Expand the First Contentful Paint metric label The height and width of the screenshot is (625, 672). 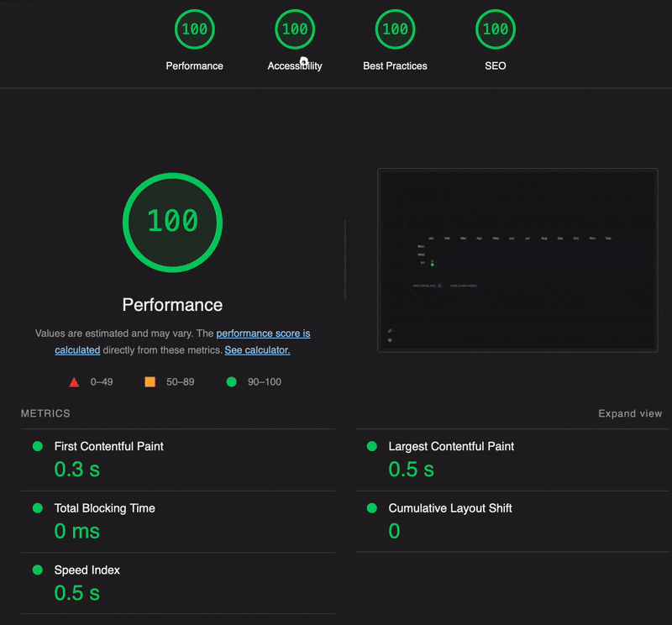(x=108, y=446)
